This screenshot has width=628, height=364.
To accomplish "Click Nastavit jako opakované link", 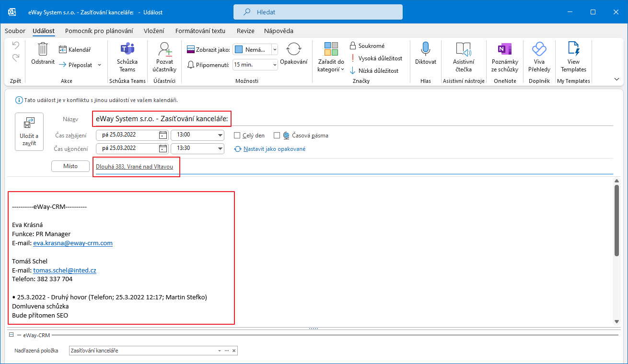I will click(x=274, y=149).
